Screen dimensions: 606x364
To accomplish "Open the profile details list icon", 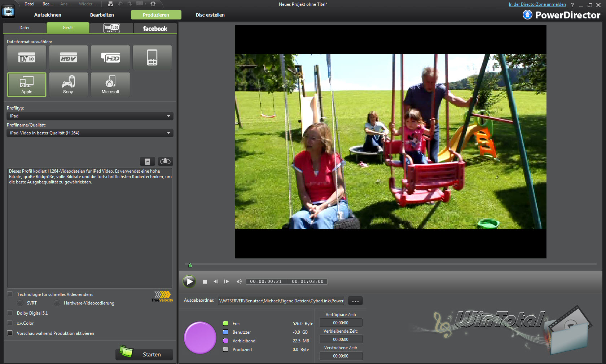I will click(147, 161).
